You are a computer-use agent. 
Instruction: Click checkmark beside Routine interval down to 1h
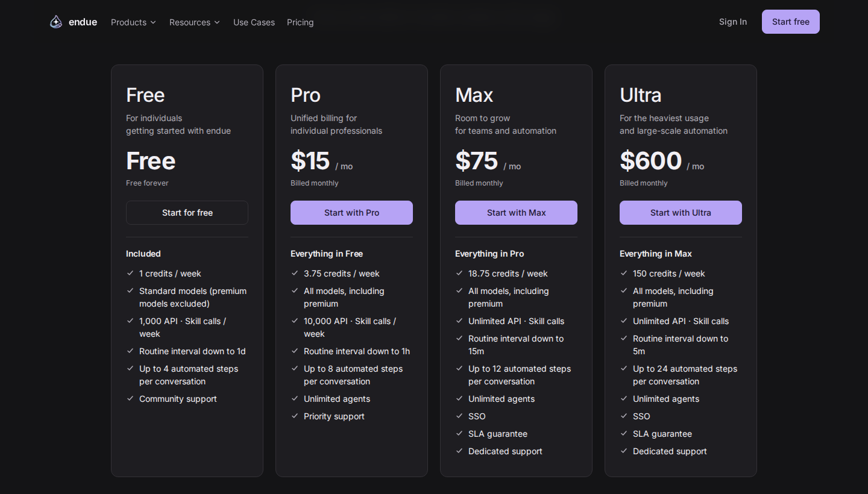(x=295, y=351)
